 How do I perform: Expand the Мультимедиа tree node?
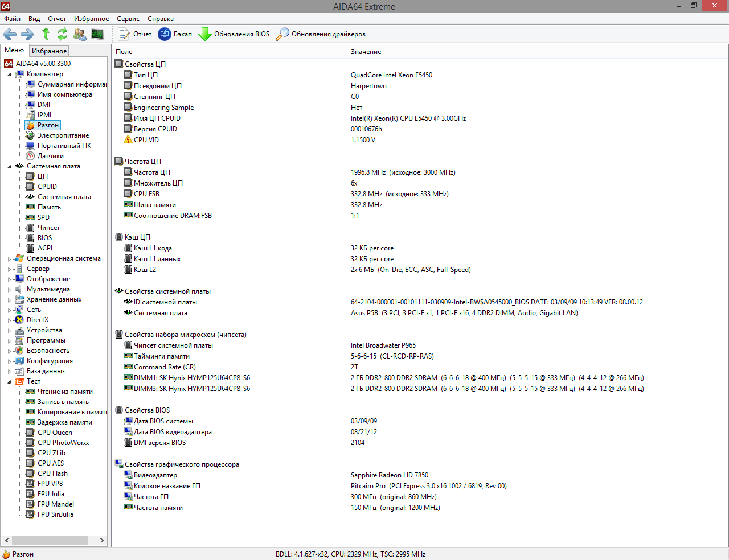coord(10,289)
